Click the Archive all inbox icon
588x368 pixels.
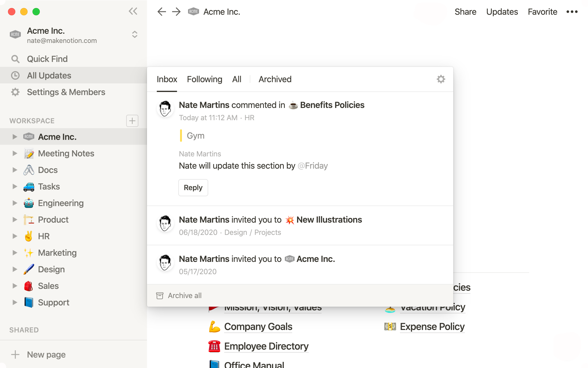pyautogui.click(x=160, y=296)
